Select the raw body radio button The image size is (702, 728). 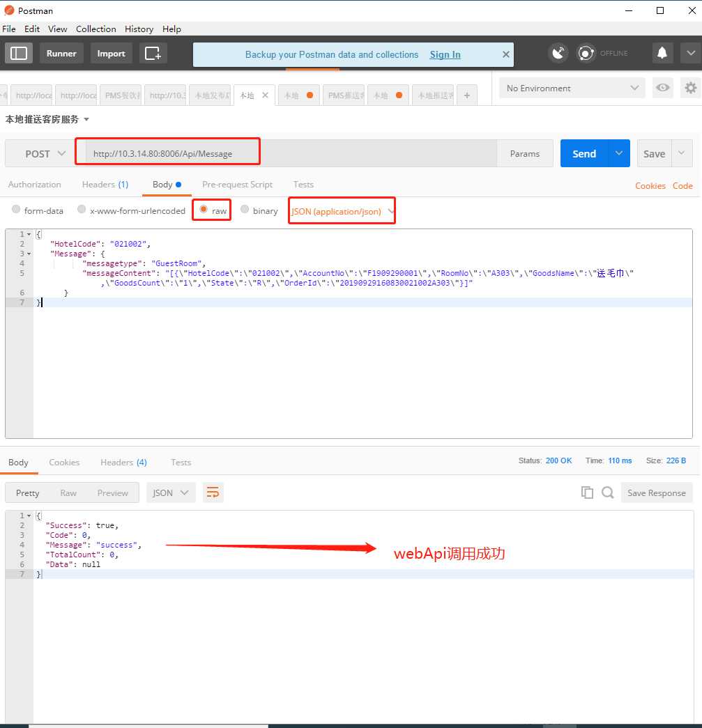(x=203, y=210)
